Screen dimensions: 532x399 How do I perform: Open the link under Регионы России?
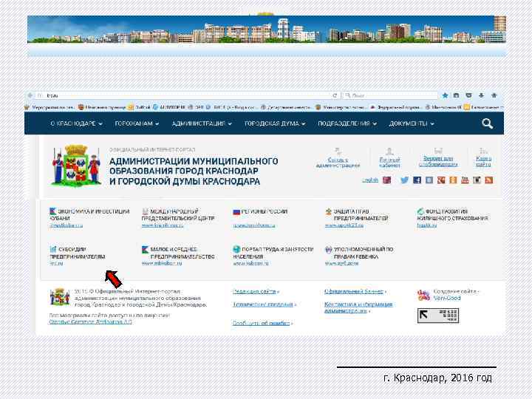click(253, 225)
